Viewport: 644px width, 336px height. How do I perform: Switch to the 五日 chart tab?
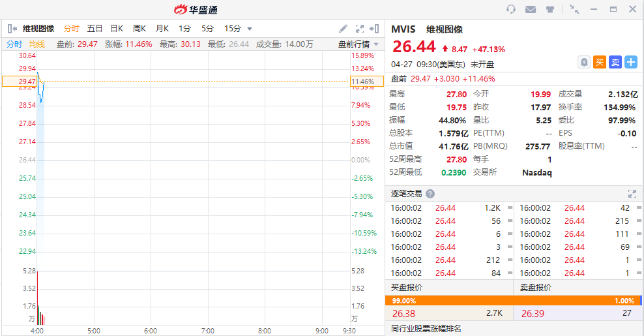coord(95,29)
